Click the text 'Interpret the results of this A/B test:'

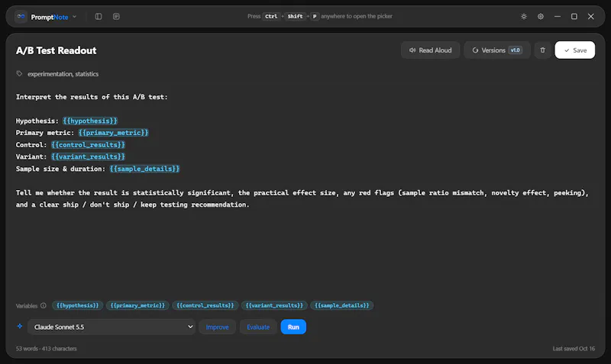[92, 97]
